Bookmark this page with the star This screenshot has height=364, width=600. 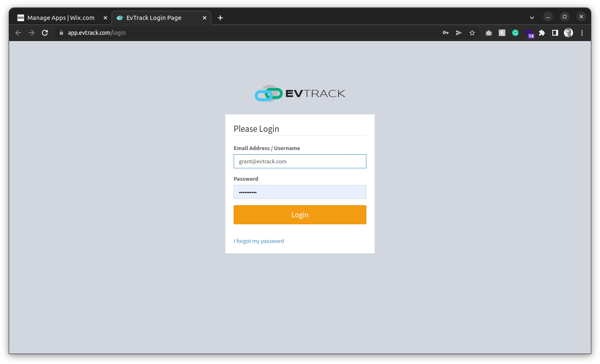point(472,33)
